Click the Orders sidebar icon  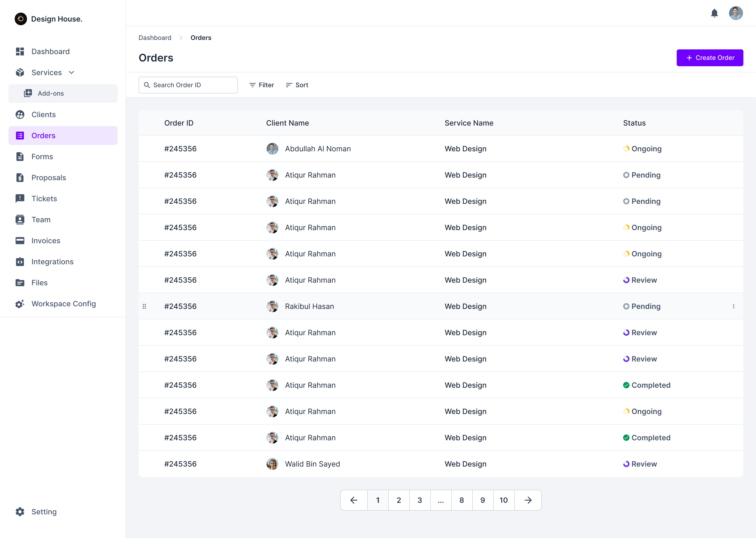point(20,135)
